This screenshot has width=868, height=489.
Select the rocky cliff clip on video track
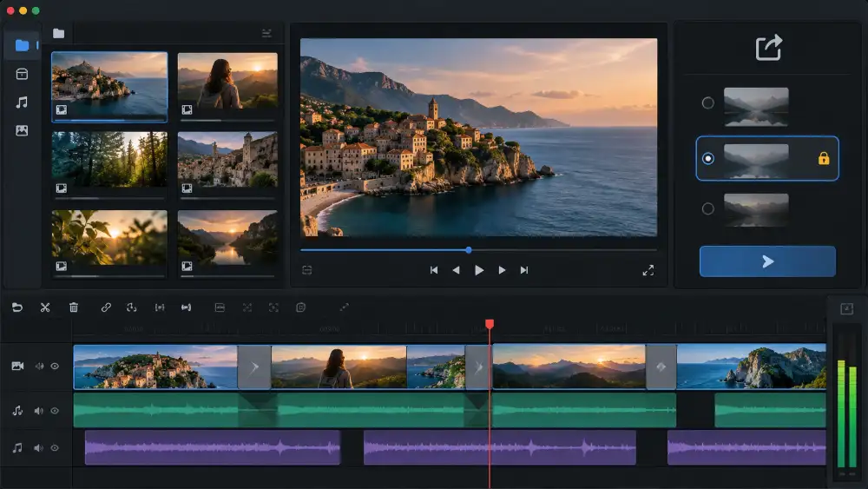click(751, 367)
